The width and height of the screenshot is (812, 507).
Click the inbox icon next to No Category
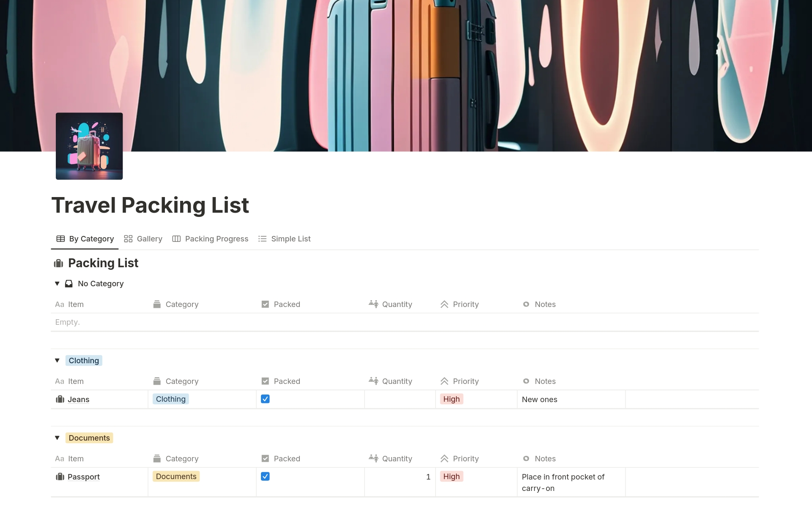pos(69,284)
